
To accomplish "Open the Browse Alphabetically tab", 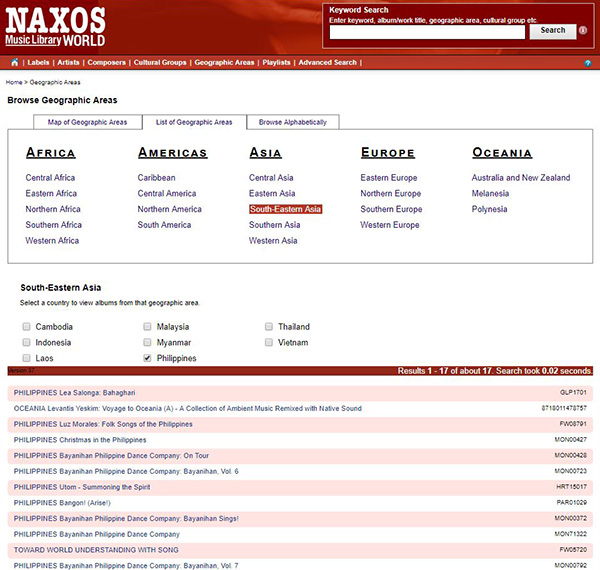I will (293, 122).
